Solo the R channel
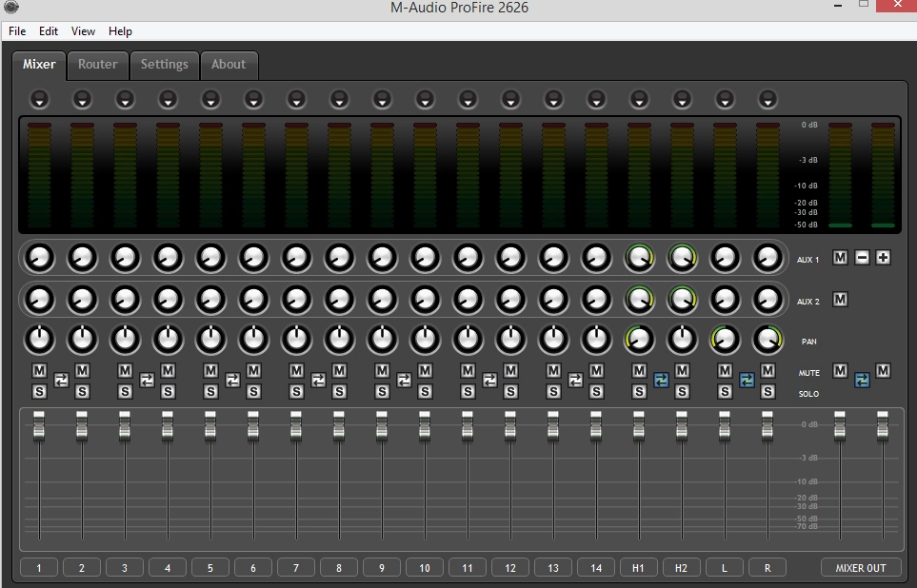 point(767,392)
